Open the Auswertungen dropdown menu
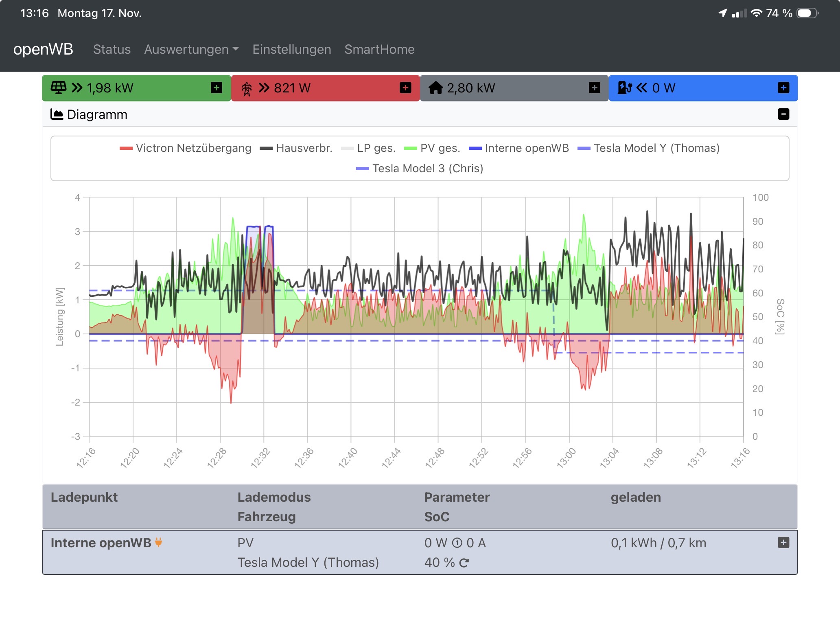The height and width of the screenshot is (632, 840). click(191, 49)
